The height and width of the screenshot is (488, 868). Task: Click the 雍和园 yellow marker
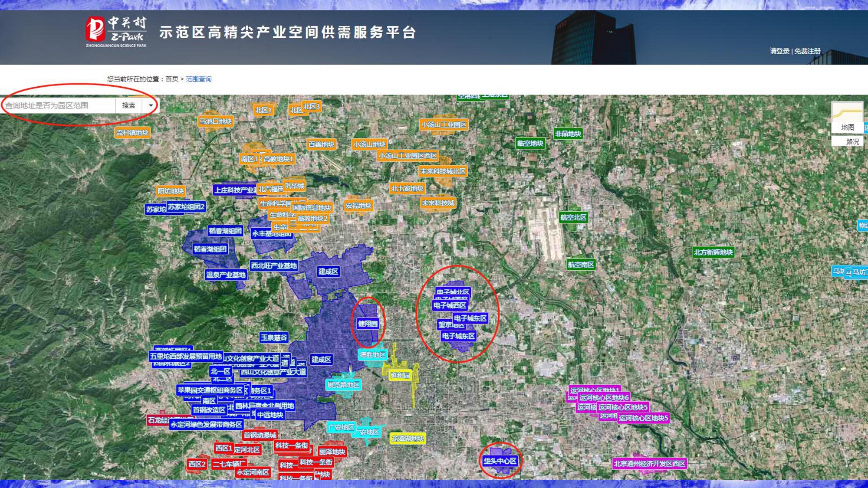coord(400,375)
